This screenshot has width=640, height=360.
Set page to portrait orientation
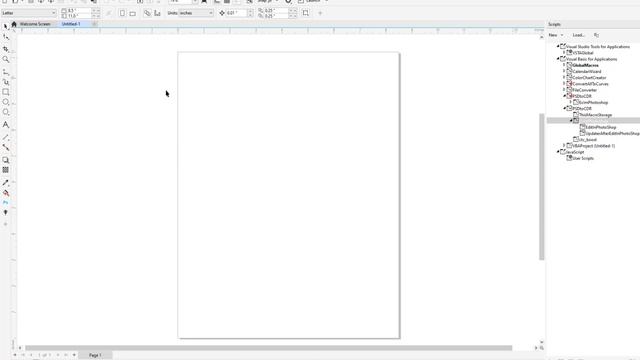point(122,13)
